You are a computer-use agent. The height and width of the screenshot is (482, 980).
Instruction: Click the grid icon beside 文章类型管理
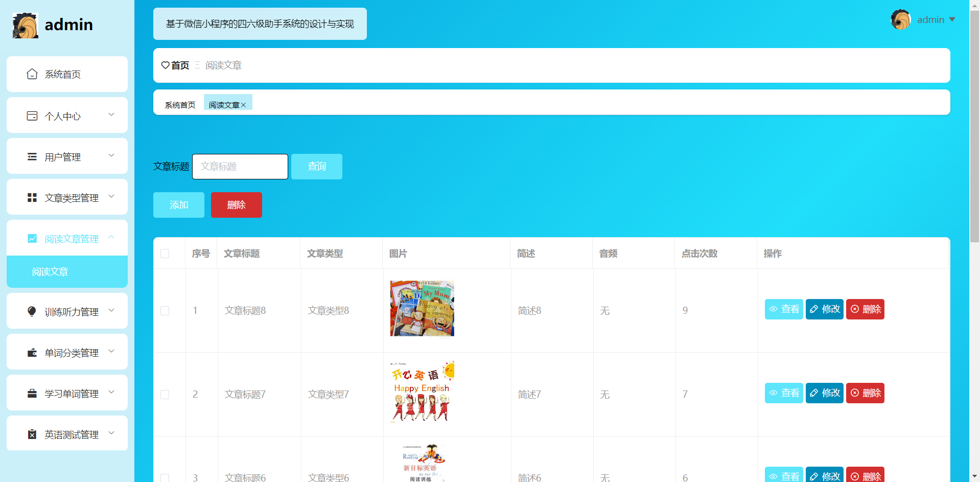click(x=32, y=198)
